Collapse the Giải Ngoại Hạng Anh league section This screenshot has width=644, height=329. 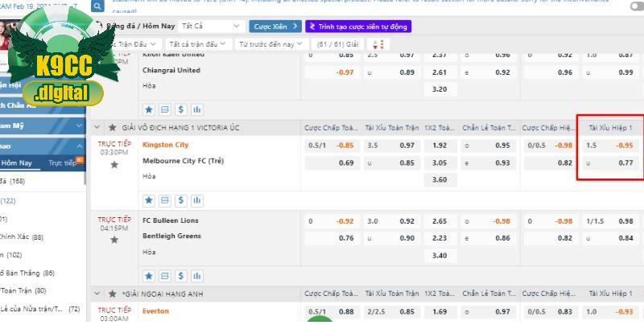(97, 294)
